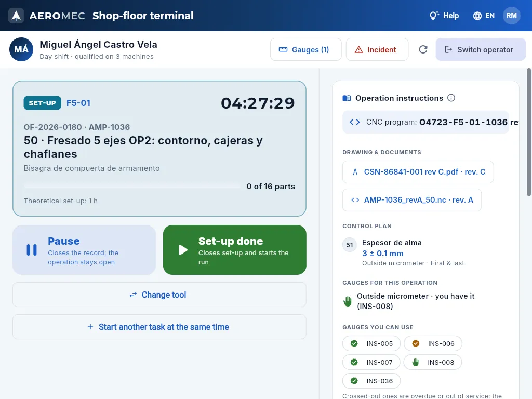Click Set-up done to start run

pos(235,250)
